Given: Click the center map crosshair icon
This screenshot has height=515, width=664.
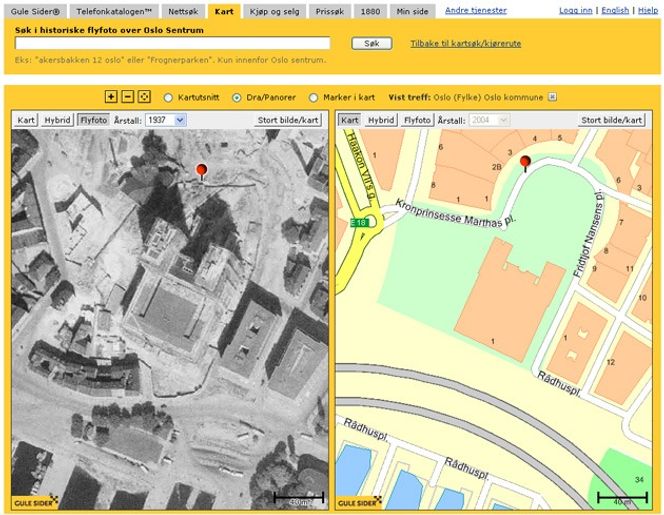Looking at the screenshot, I should coord(144,97).
